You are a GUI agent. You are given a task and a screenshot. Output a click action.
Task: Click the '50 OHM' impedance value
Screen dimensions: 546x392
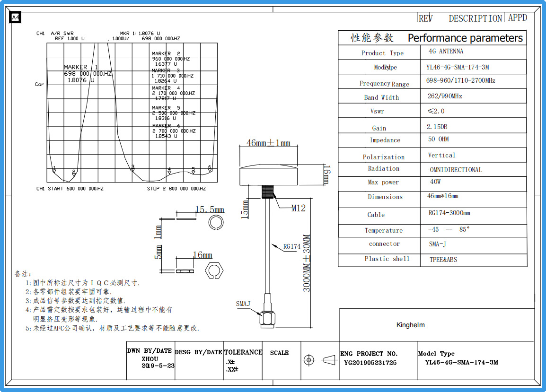pyautogui.click(x=439, y=139)
